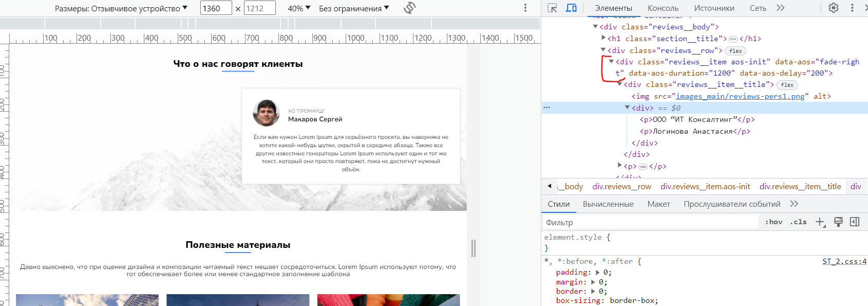
Task: Show more Styles pane tabs
Action: (x=794, y=204)
